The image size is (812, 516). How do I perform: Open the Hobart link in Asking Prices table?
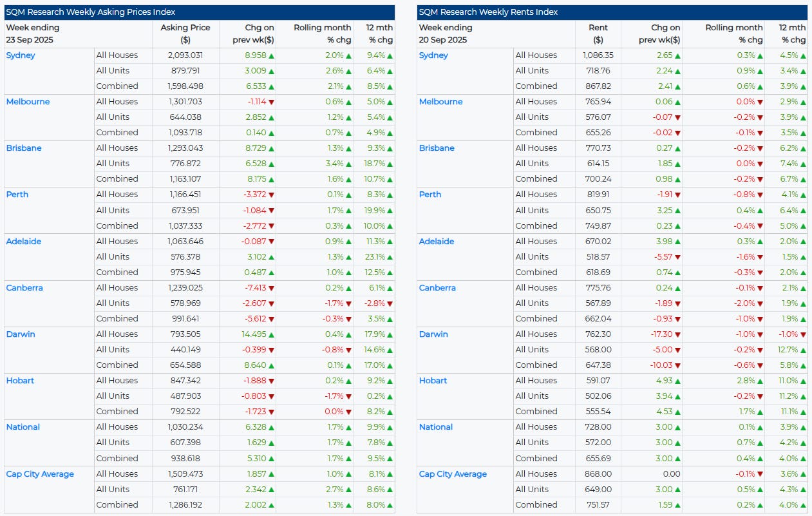click(x=20, y=381)
